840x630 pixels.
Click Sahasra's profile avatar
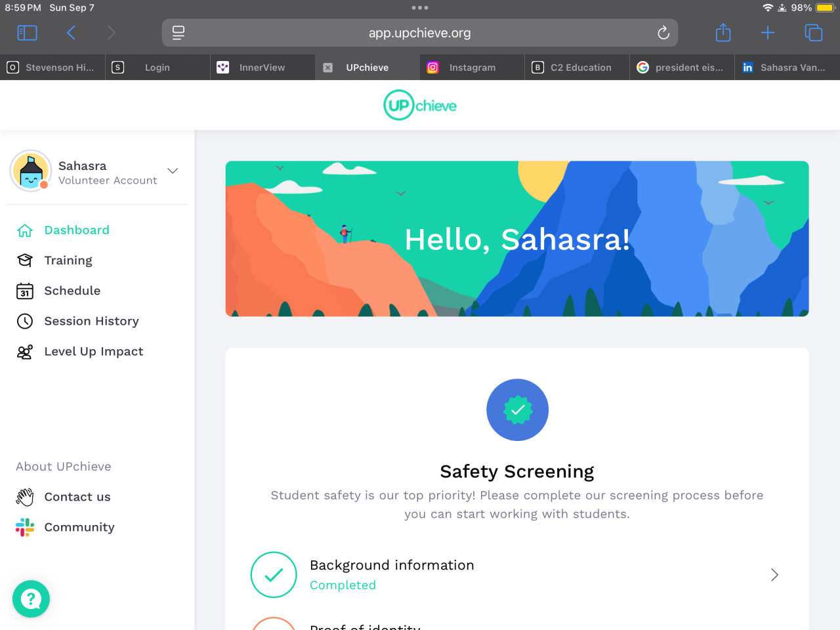31,171
